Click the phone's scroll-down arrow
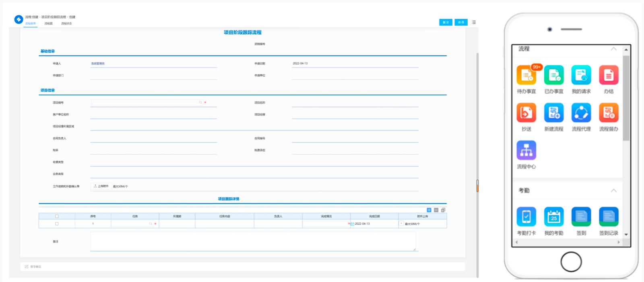Viewport: 644px width, 282px height. click(626, 234)
